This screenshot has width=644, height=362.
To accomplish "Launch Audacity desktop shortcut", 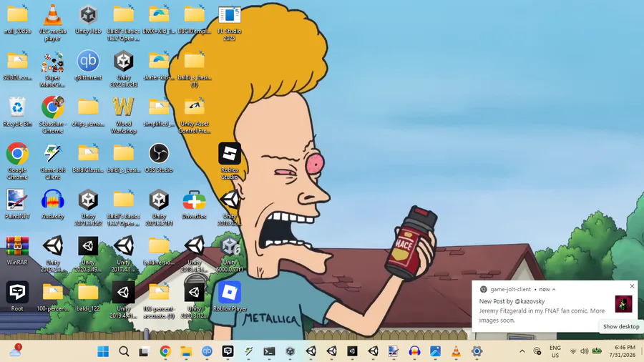I will click(52, 204).
